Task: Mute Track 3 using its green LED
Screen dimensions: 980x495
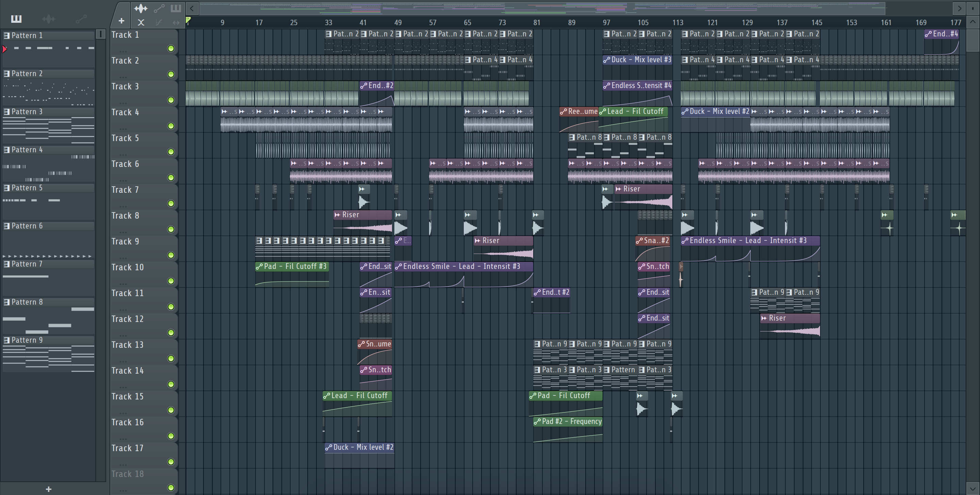Action: click(171, 100)
